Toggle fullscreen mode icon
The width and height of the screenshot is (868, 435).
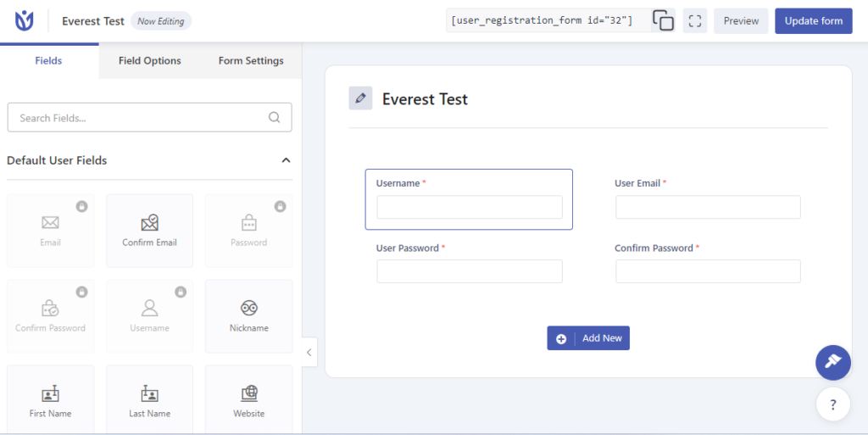pyautogui.click(x=695, y=21)
